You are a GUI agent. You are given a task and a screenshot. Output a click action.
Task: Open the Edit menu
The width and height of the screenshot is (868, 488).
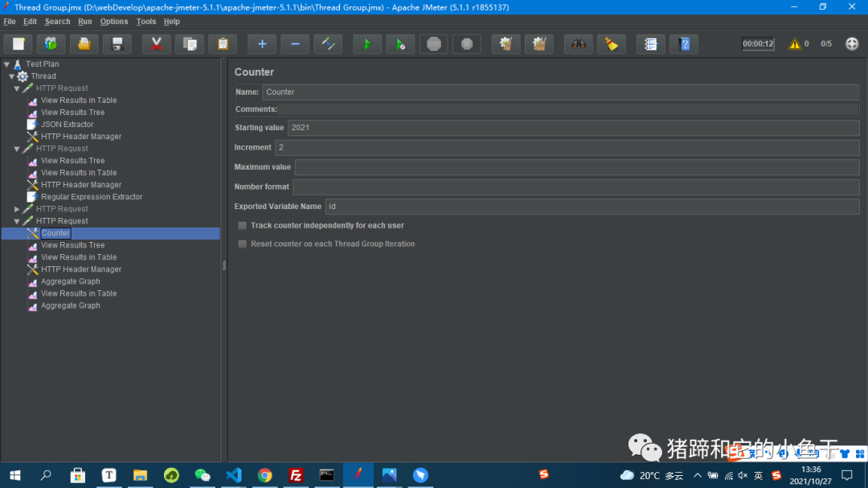click(x=30, y=22)
